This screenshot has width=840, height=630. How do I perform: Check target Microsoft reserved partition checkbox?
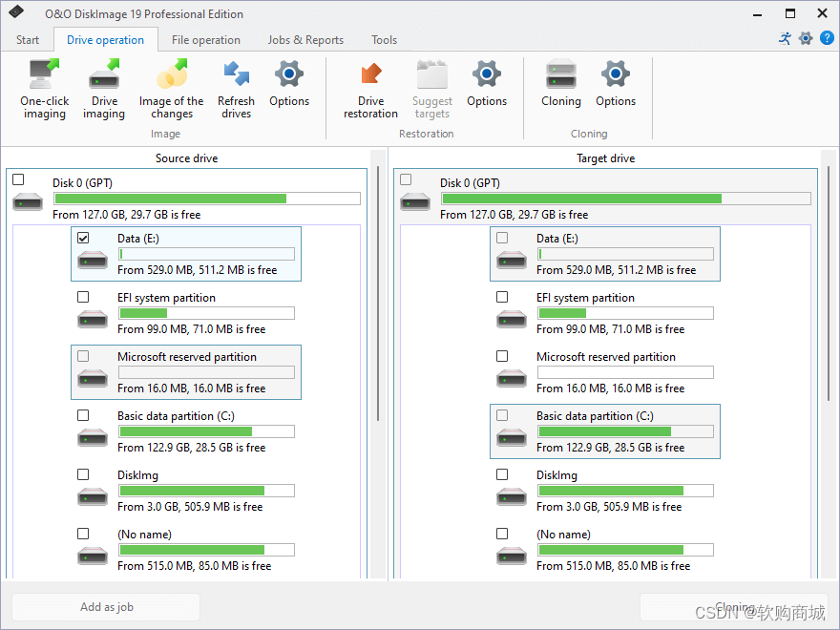[502, 356]
